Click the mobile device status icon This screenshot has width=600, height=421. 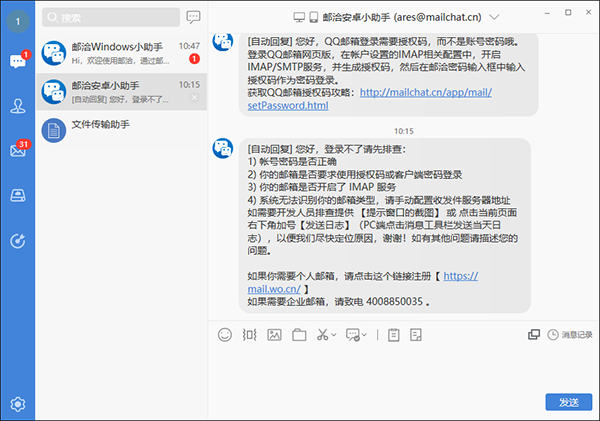(314, 17)
